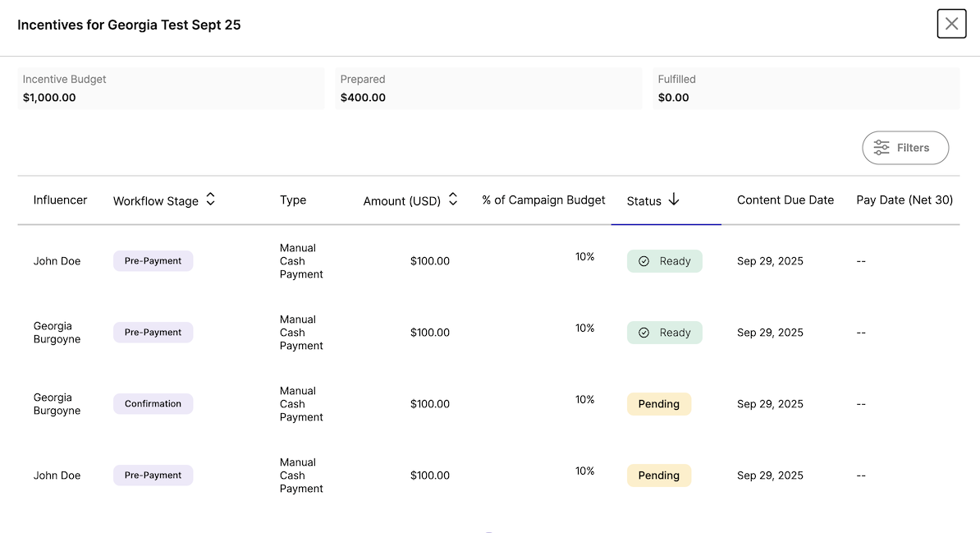Click the Status descending arrow icon
The height and width of the screenshot is (533, 980).
click(x=674, y=200)
